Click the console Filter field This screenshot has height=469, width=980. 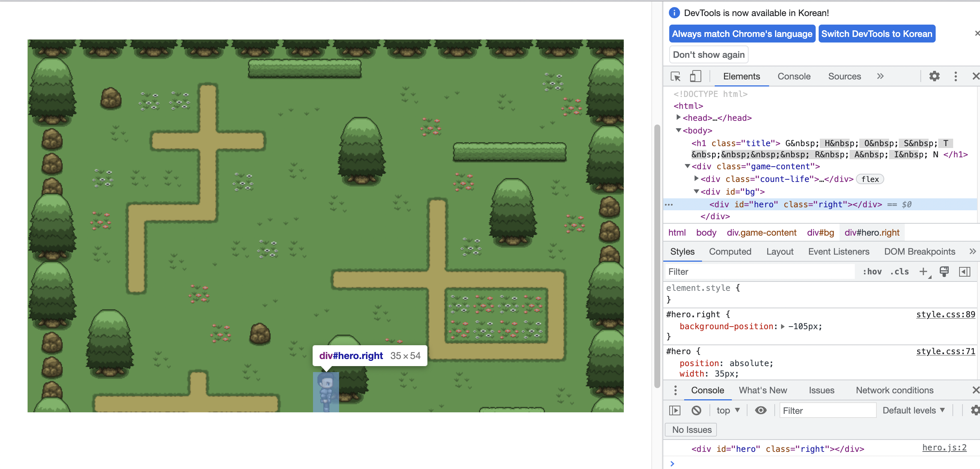point(828,411)
